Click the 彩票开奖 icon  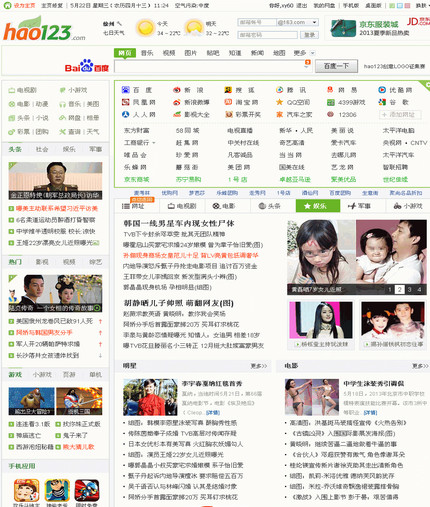[228, 114]
